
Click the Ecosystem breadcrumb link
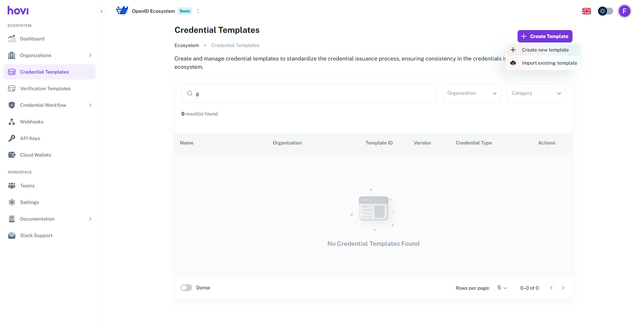(x=187, y=45)
